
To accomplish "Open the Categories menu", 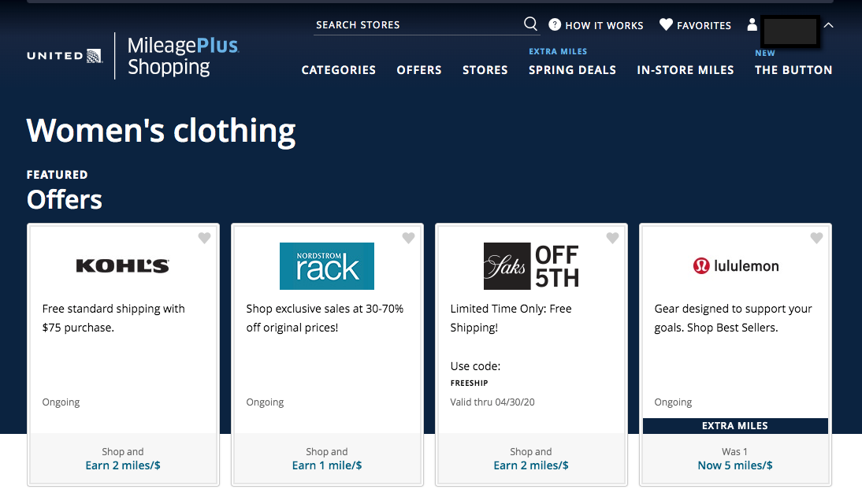I will coord(338,70).
